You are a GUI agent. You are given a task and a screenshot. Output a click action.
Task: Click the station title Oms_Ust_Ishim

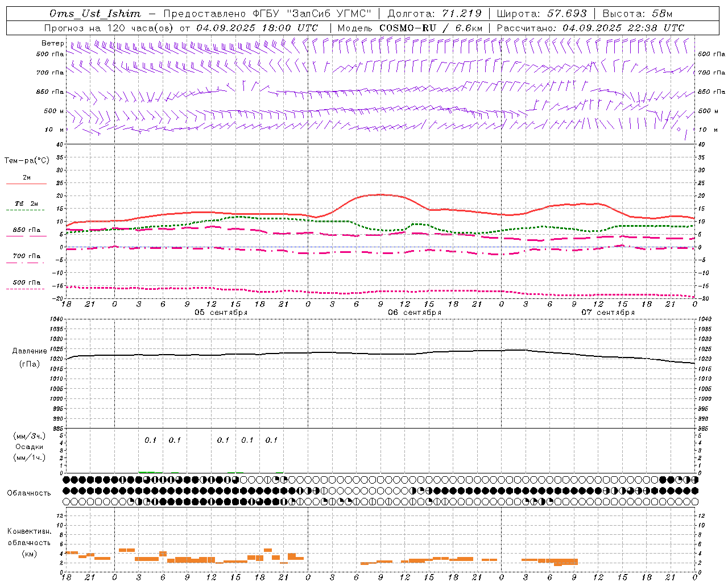[x=95, y=14]
